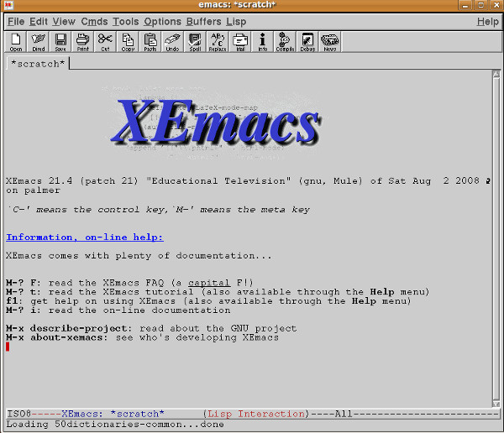Click 'Loading 50dictionaries-common...done' echo area
504x433 pixels.
tap(115, 425)
